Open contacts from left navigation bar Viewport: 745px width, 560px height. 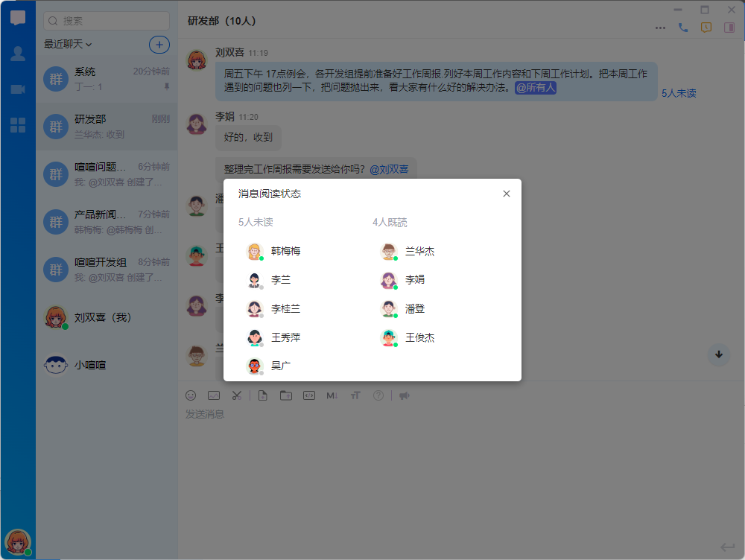(x=18, y=54)
